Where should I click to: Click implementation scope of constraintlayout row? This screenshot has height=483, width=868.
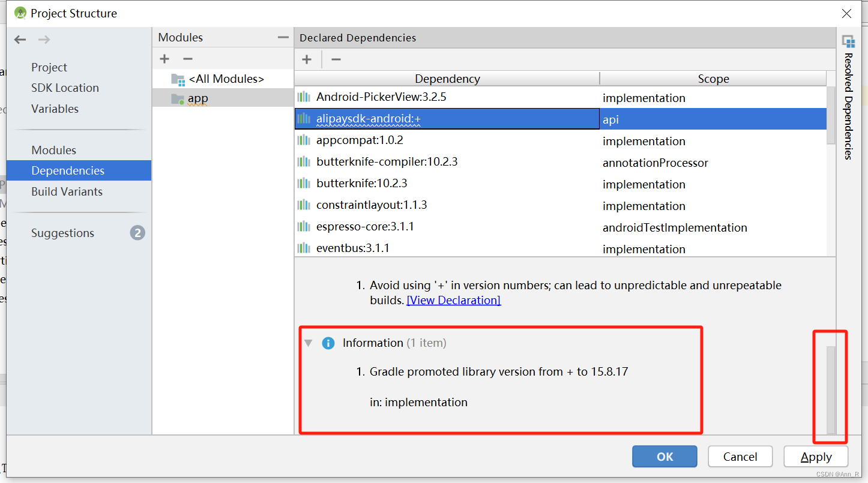click(x=713, y=206)
